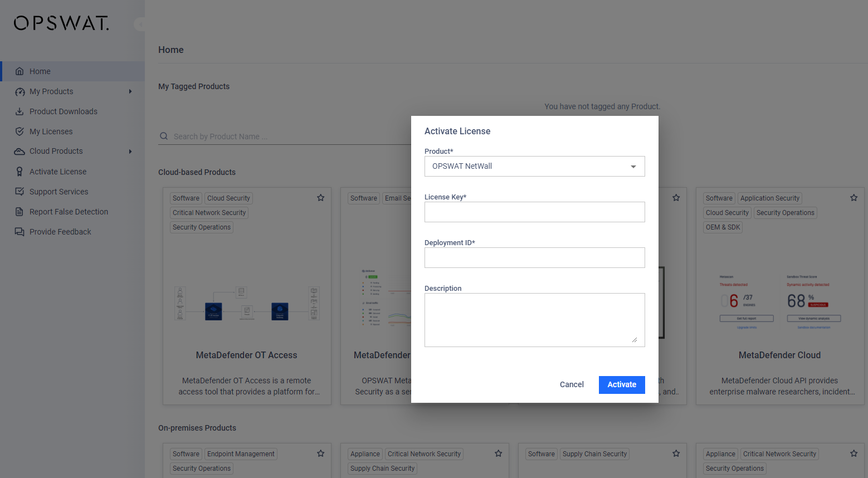This screenshot has width=868, height=478.
Task: Click the MetaDefender OT Access title
Action: coord(247,355)
